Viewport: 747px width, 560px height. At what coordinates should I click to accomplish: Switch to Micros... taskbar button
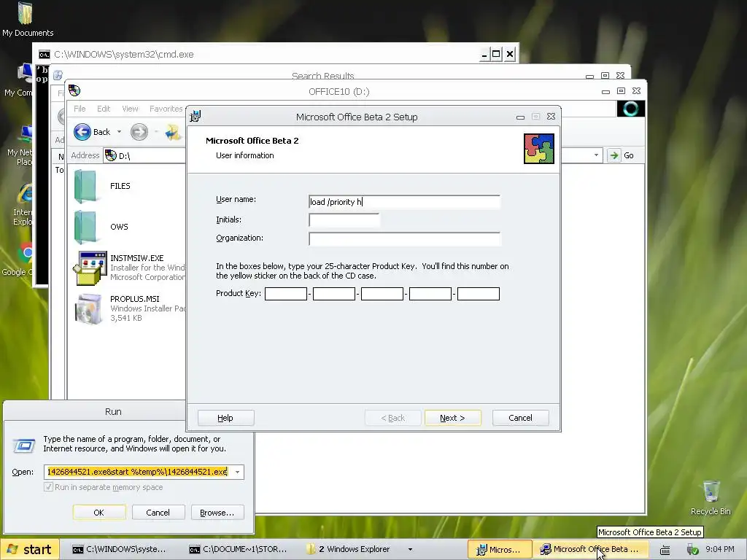[x=499, y=550]
